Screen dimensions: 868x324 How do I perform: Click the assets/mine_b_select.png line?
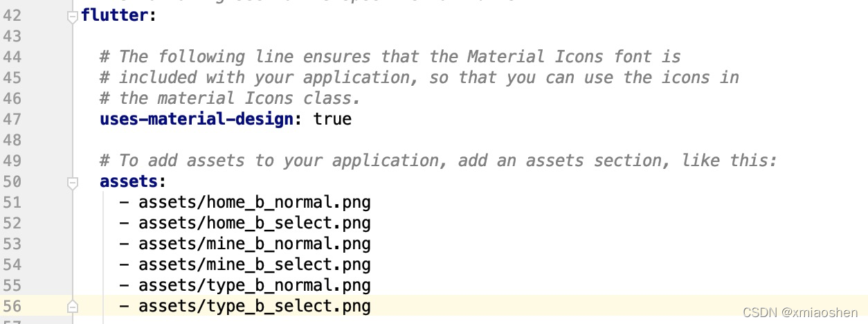pos(254,264)
